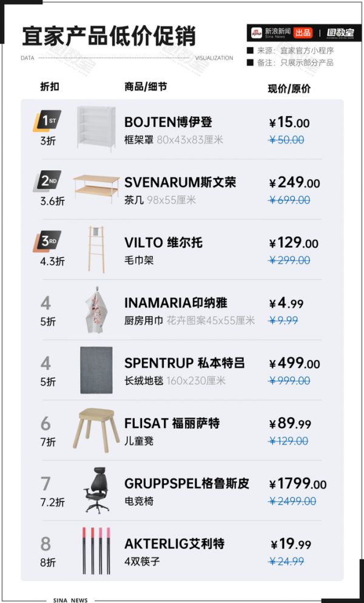Click the INAMARIA kitchen towel image
Image resolution: width=364 pixels, height=603 pixels.
click(96, 309)
